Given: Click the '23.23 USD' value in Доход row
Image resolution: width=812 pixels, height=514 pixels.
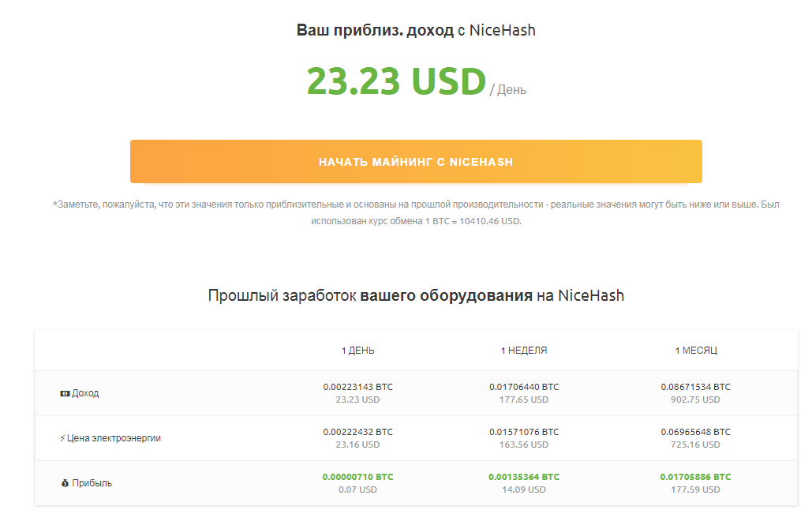Looking at the screenshot, I should point(357,400).
